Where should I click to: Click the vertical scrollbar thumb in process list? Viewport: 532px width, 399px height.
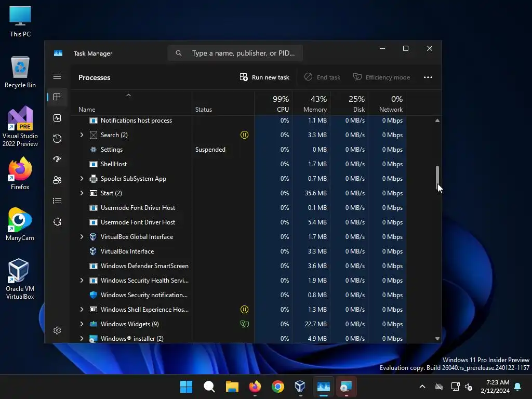point(437,178)
